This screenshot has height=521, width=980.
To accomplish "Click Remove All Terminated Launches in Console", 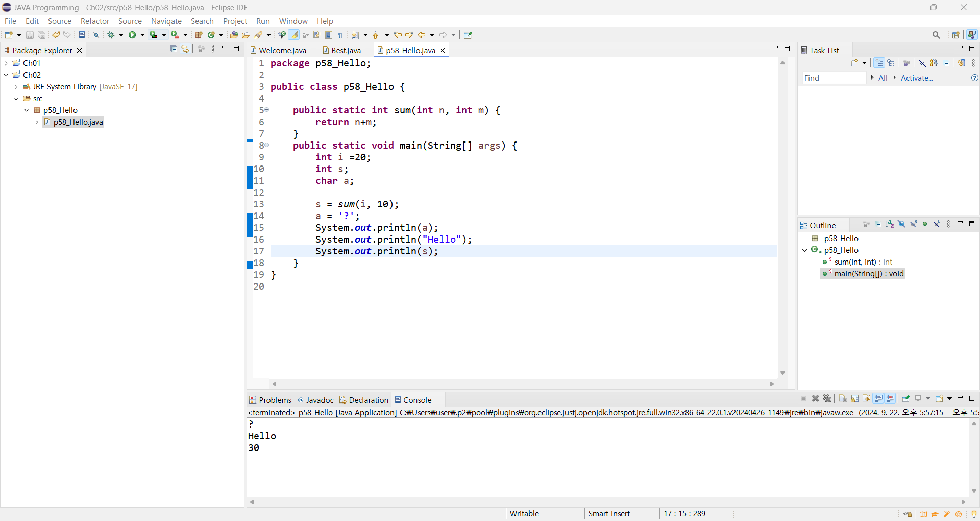I will point(827,398).
